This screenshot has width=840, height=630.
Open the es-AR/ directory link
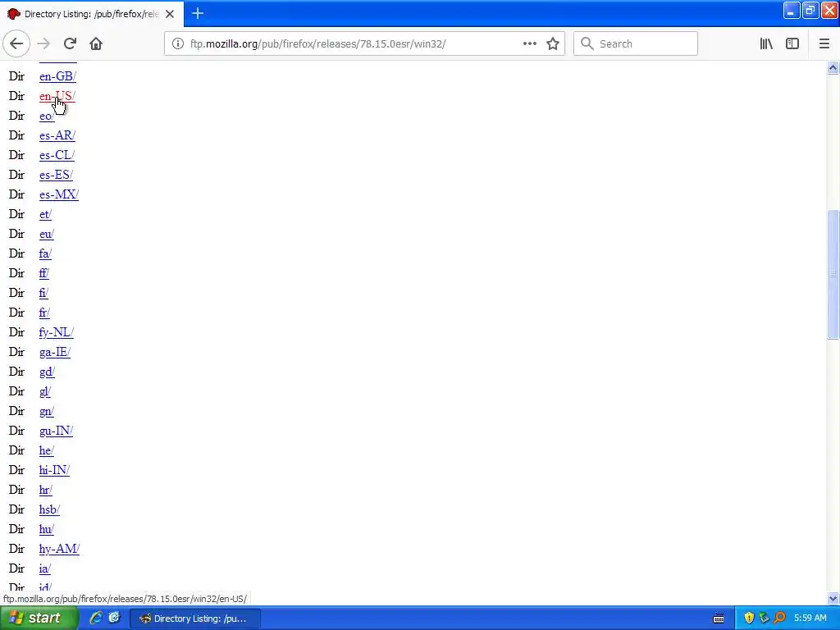pos(57,135)
